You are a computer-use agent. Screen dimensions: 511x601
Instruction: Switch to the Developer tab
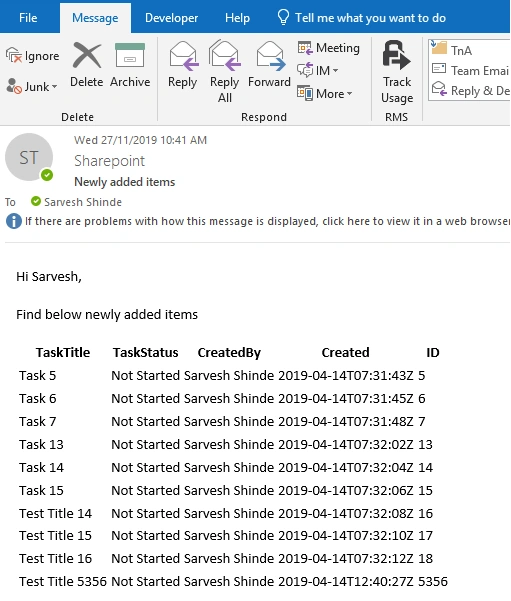[x=171, y=18]
